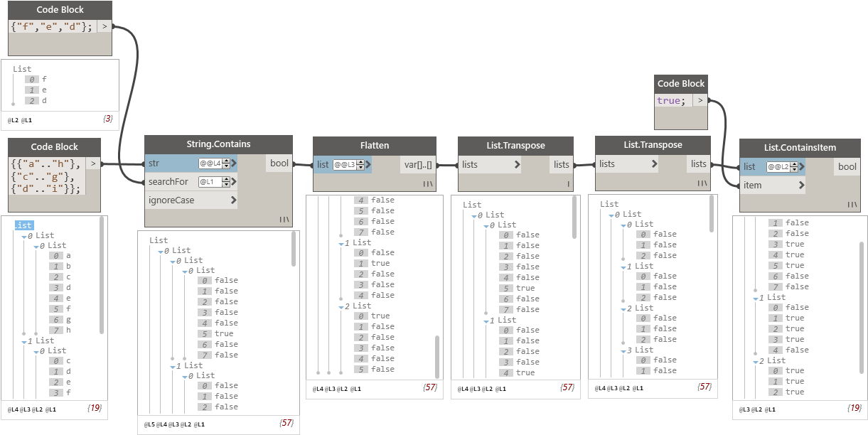The height and width of the screenshot is (435, 868).
Task: Click the List.ContainsItem node title
Action: [800, 148]
